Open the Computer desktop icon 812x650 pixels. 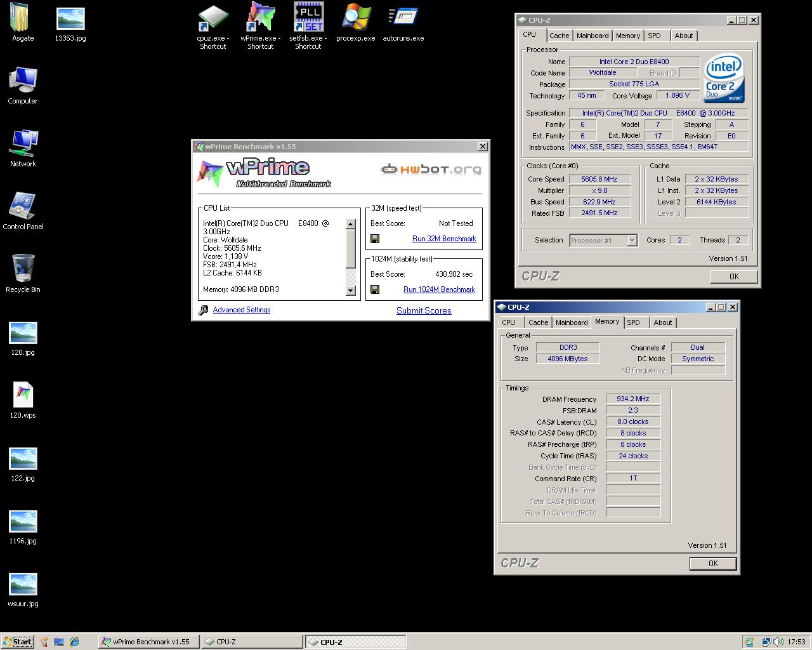click(x=23, y=86)
